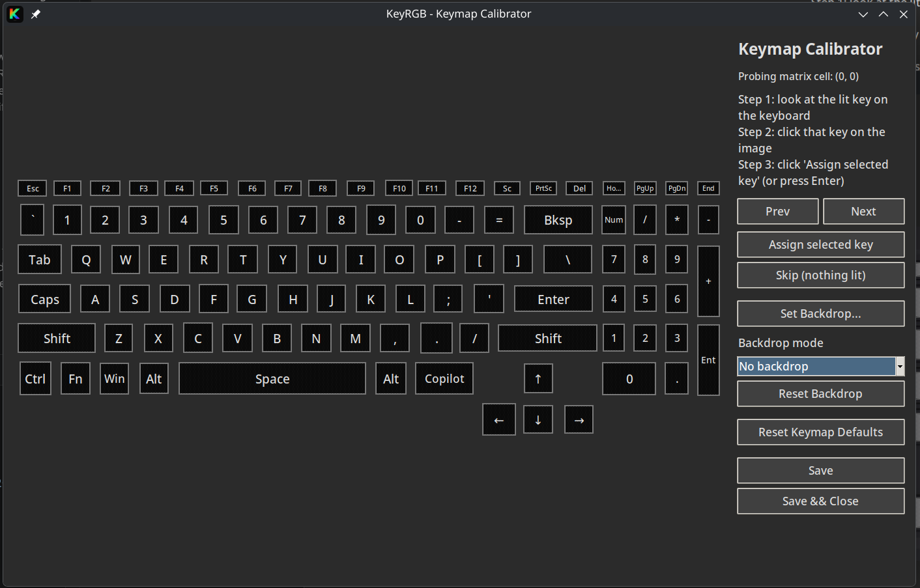This screenshot has height=588, width=920.
Task: Select the Ctrl key
Action: coord(35,379)
